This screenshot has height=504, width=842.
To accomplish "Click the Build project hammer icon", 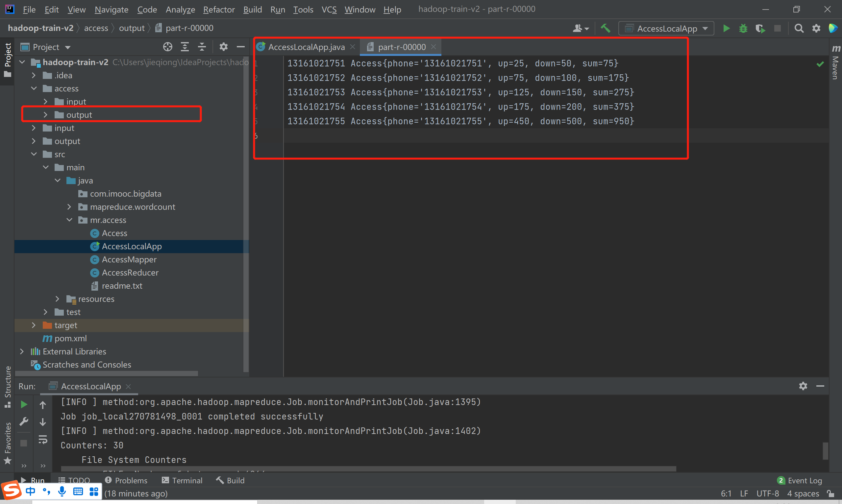I will [606, 28].
